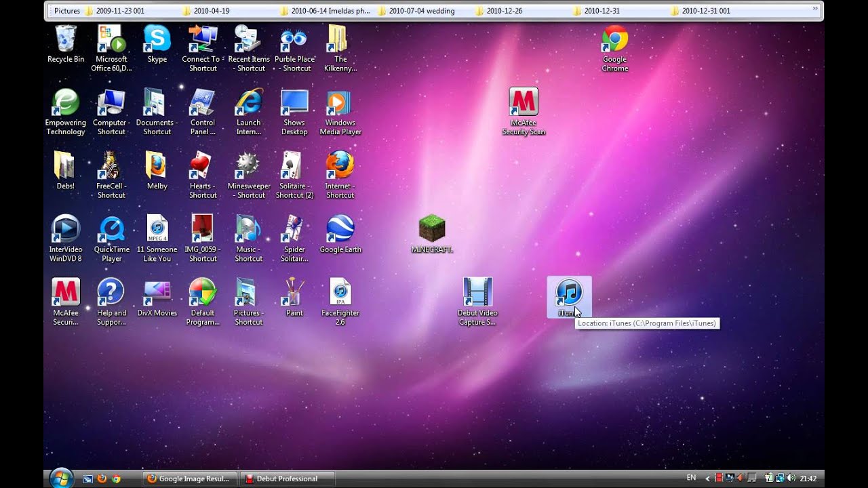The image size is (868, 488).
Task: Open Skype desktop icon
Action: [157, 45]
